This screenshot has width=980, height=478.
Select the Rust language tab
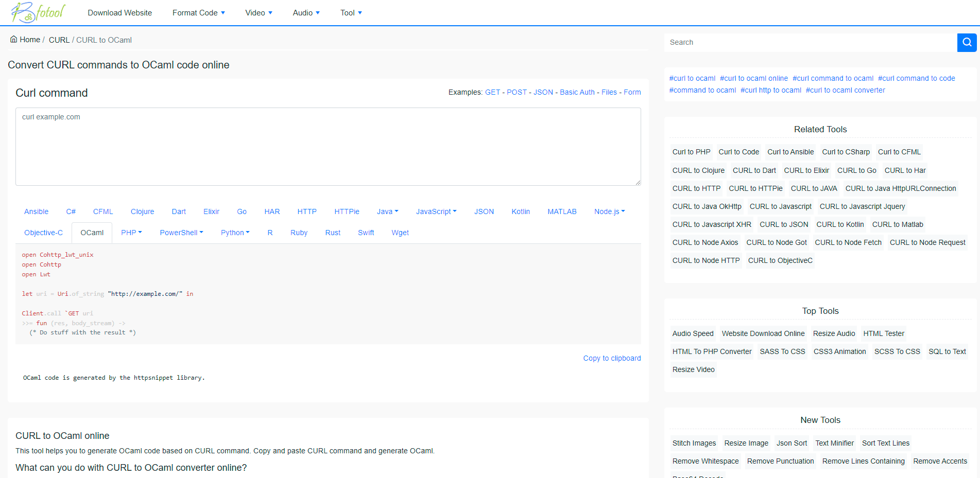pyautogui.click(x=332, y=232)
